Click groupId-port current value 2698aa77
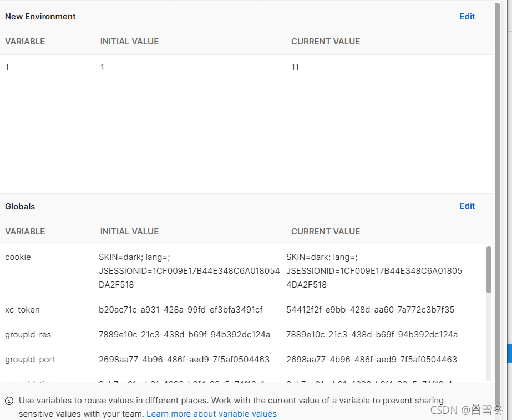512x420 pixels. point(372,360)
